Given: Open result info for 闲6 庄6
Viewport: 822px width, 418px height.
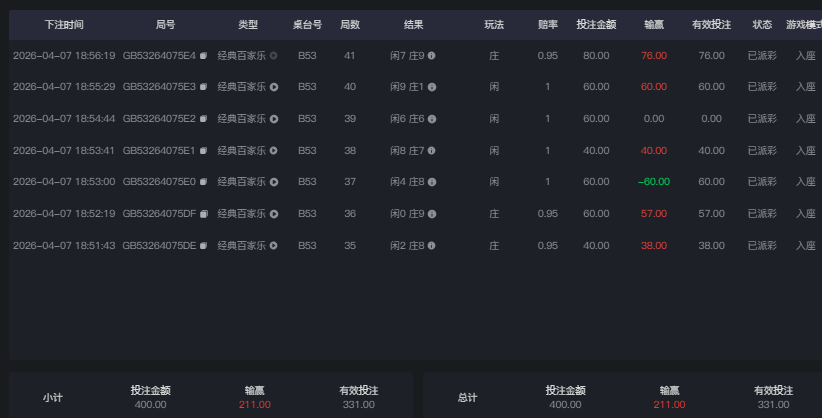Looking at the screenshot, I should point(431,119).
